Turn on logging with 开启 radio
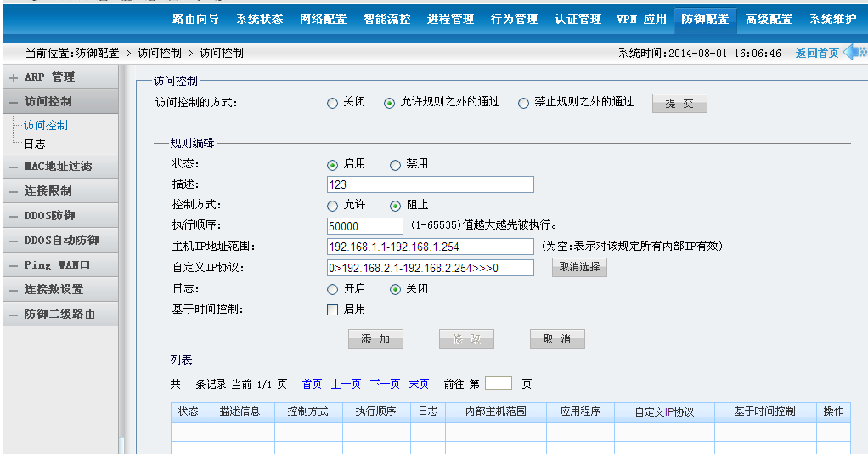 tap(333, 289)
